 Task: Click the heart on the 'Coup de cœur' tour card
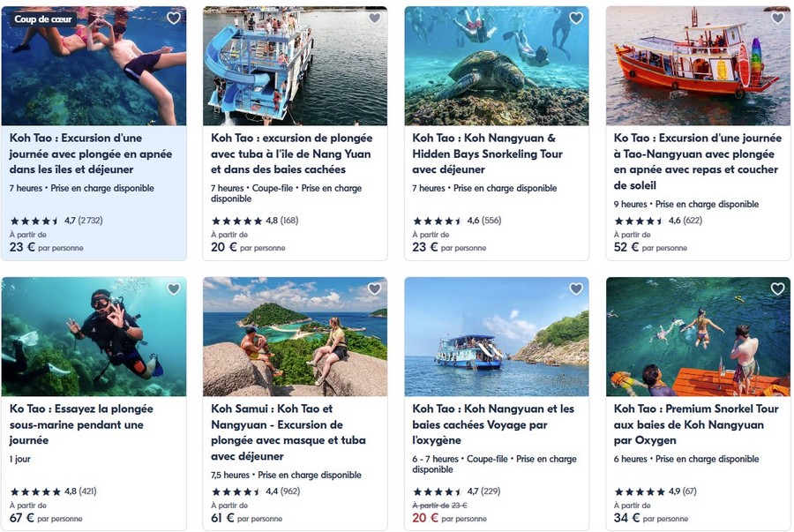click(x=174, y=18)
